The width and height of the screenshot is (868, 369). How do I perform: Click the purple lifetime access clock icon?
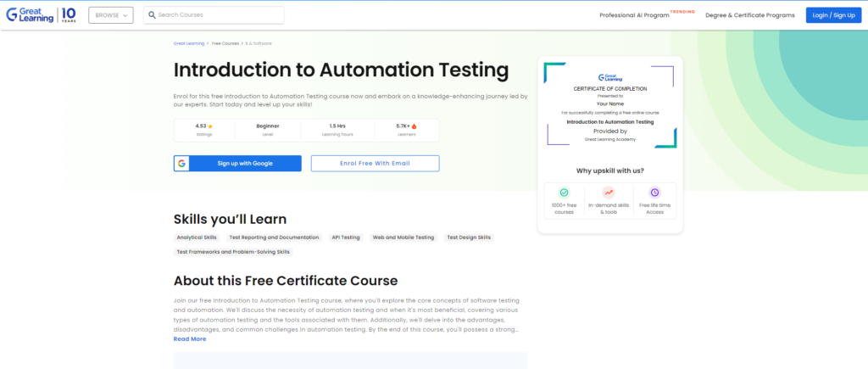tap(654, 193)
